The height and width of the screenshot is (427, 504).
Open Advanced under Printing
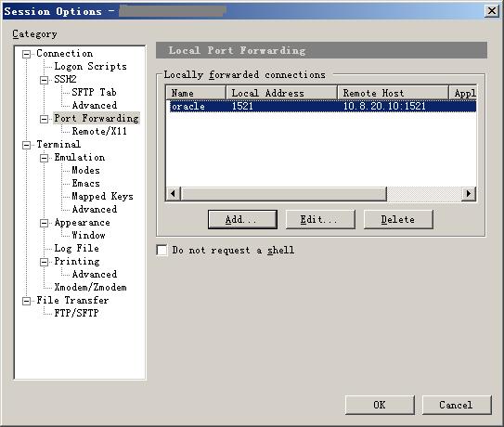coord(95,274)
